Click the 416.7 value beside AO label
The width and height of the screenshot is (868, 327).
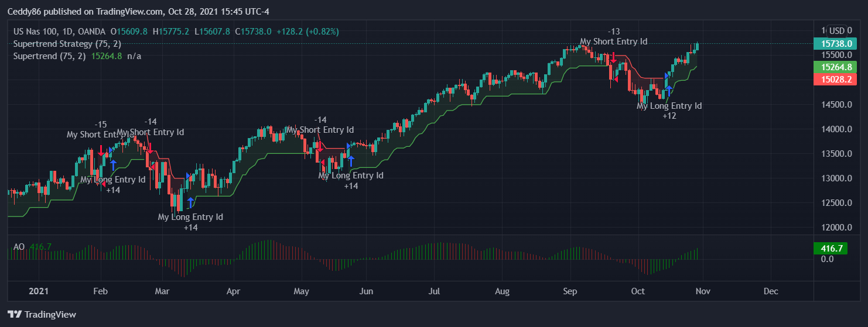point(40,247)
